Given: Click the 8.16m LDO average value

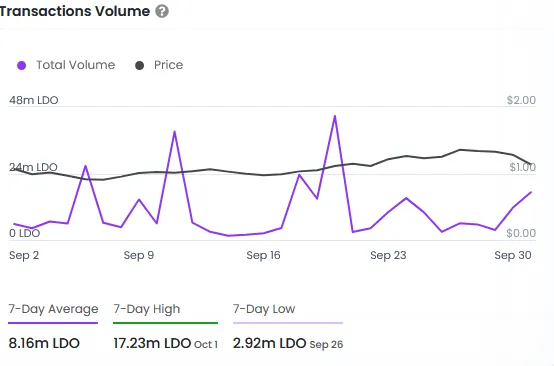Looking at the screenshot, I should (44, 343).
